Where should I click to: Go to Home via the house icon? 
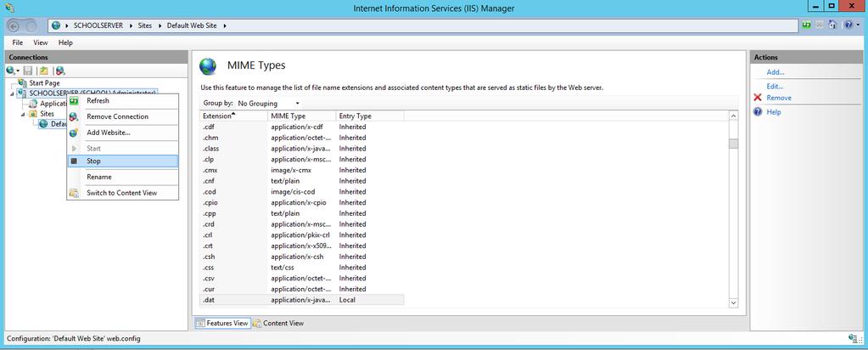[x=832, y=25]
